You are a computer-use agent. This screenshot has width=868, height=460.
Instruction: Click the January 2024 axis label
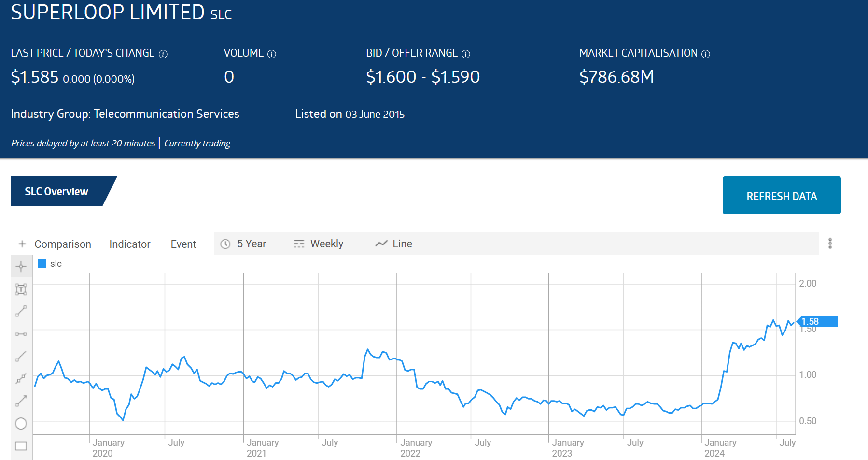tap(720, 448)
